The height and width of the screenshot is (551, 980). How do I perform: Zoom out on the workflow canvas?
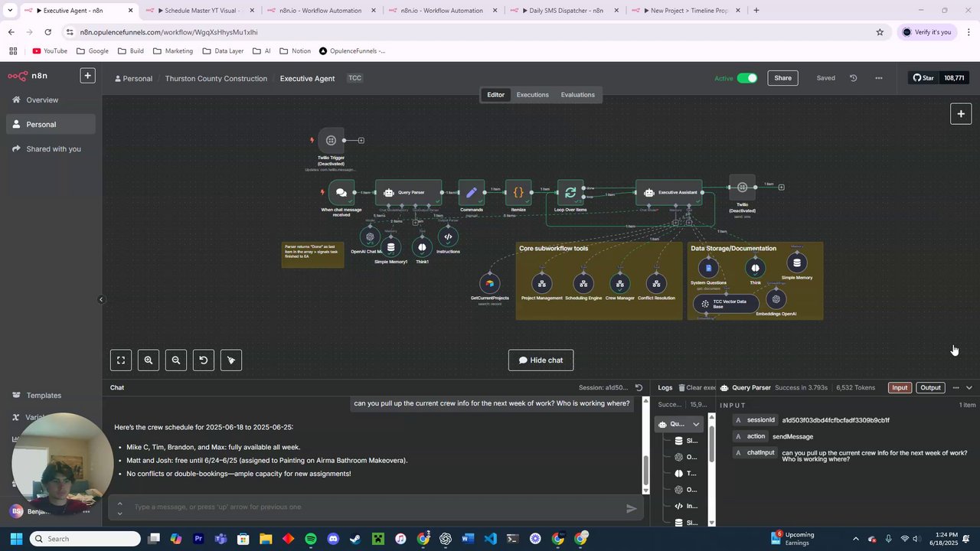click(x=176, y=360)
